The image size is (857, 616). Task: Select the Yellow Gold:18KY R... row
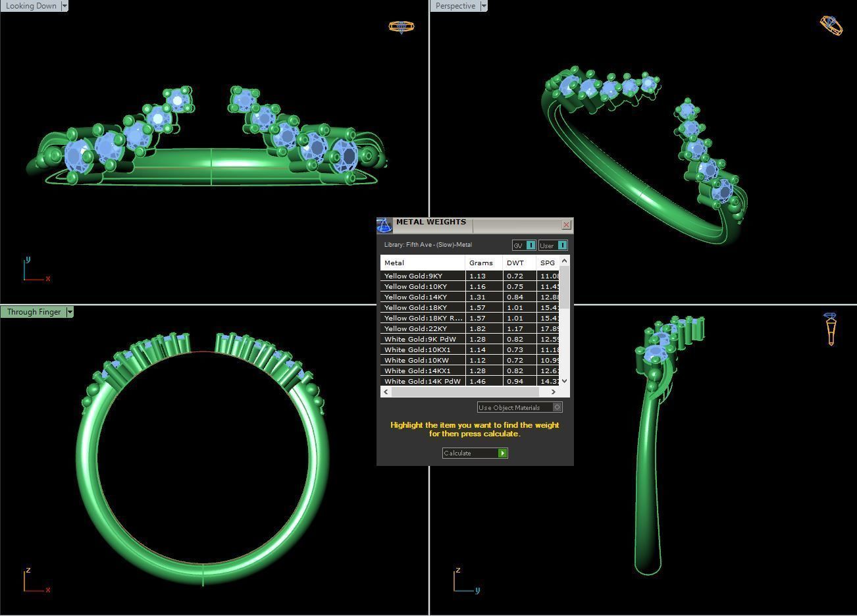(x=470, y=318)
